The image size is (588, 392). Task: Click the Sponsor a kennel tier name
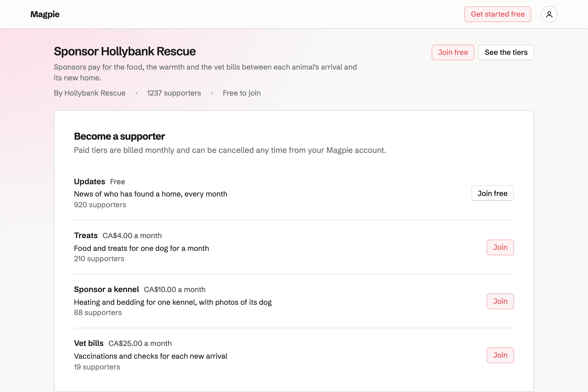pos(107,290)
